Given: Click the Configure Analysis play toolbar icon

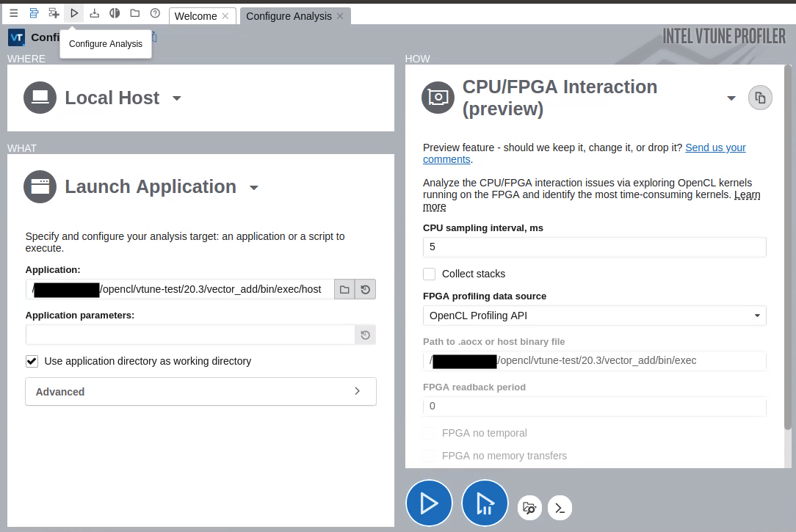Looking at the screenshot, I should [x=74, y=13].
